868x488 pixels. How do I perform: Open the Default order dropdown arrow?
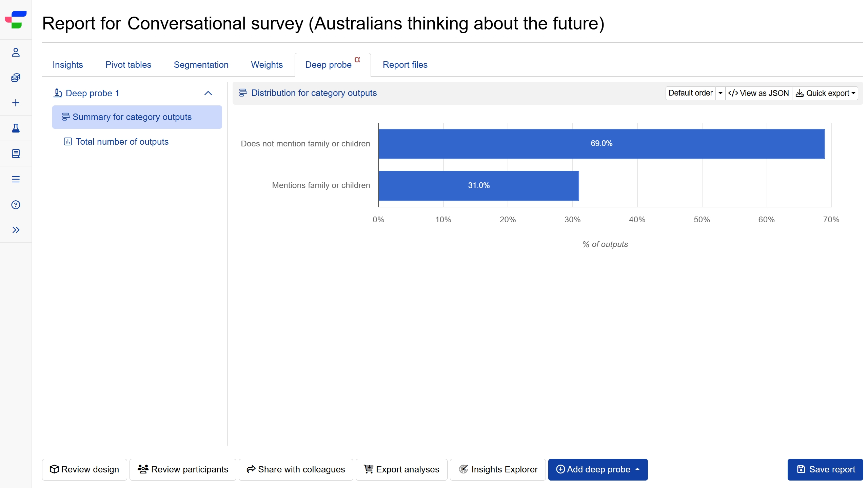(x=721, y=93)
